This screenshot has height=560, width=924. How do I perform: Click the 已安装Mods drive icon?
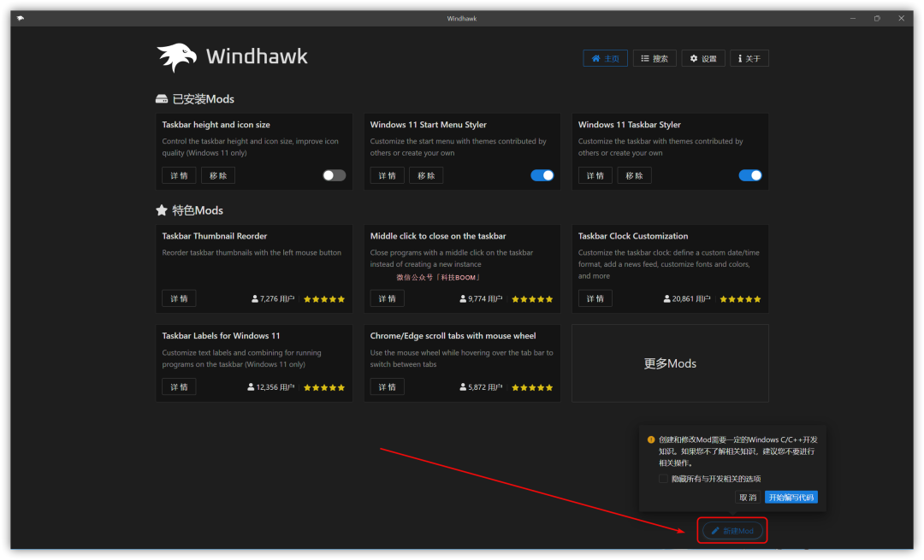tap(162, 99)
